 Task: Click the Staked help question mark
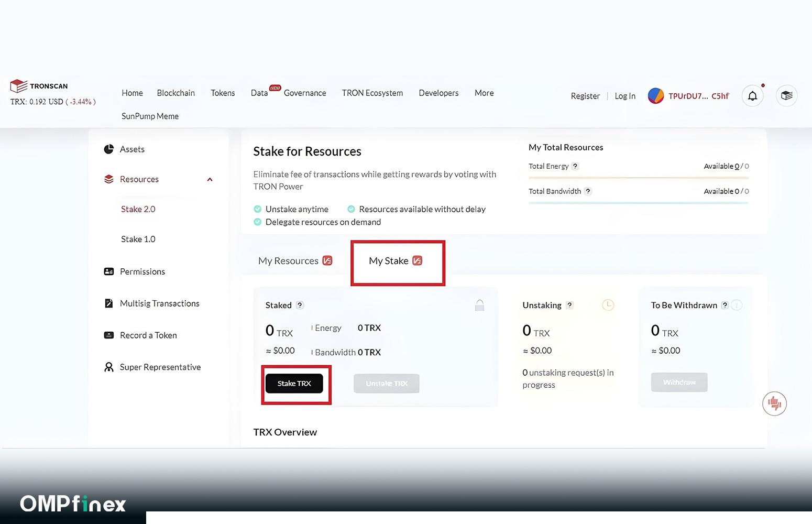pos(300,305)
